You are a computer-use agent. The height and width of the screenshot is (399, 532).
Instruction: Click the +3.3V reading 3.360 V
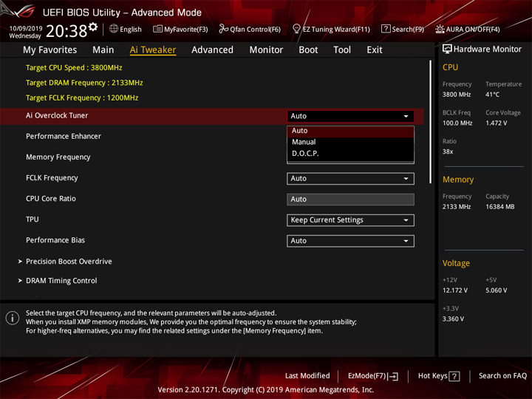point(453,319)
